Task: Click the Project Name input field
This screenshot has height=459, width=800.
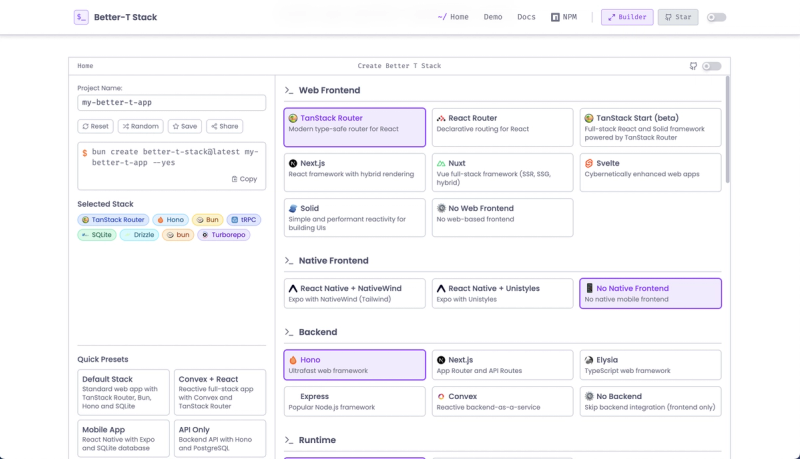Action: (171, 103)
